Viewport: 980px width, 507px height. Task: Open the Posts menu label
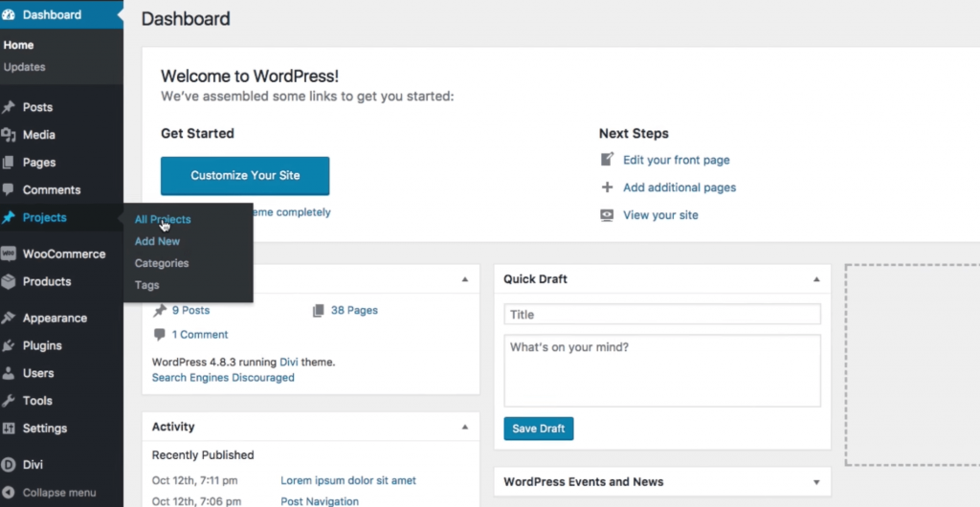tap(37, 107)
